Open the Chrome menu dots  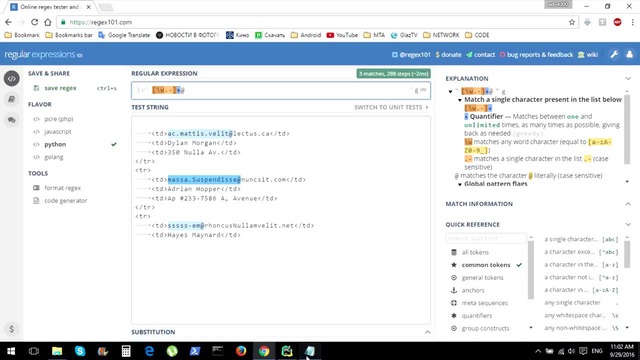click(632, 22)
